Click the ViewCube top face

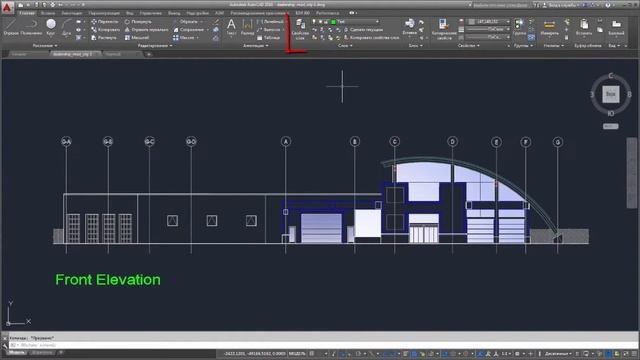pyautogui.click(x=611, y=94)
